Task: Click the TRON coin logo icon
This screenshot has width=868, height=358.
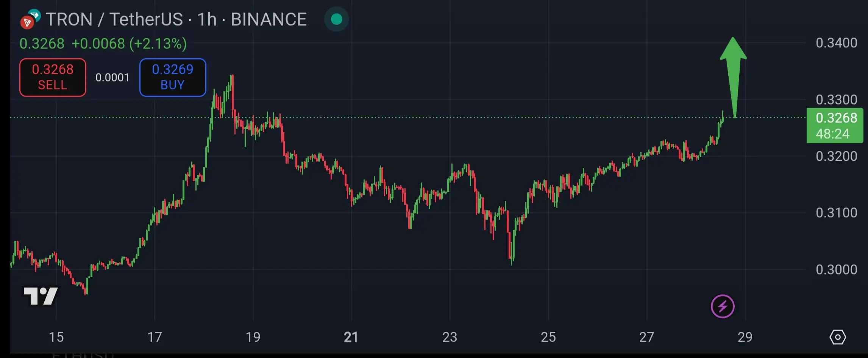Action: tap(27, 23)
